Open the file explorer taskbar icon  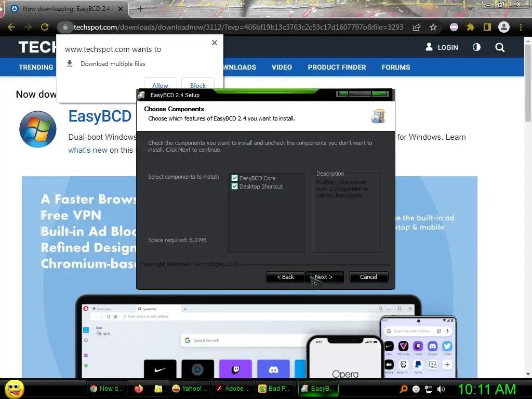pos(158,389)
